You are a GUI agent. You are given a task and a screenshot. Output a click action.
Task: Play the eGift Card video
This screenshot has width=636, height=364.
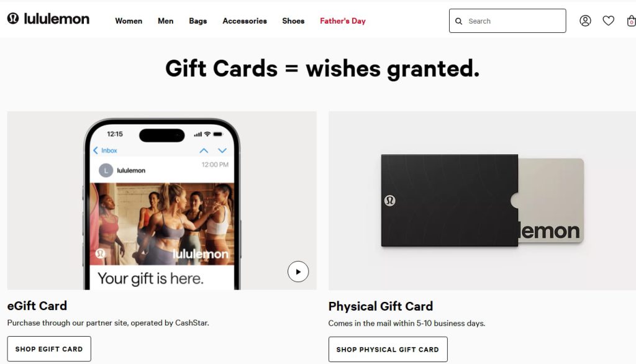coord(298,271)
